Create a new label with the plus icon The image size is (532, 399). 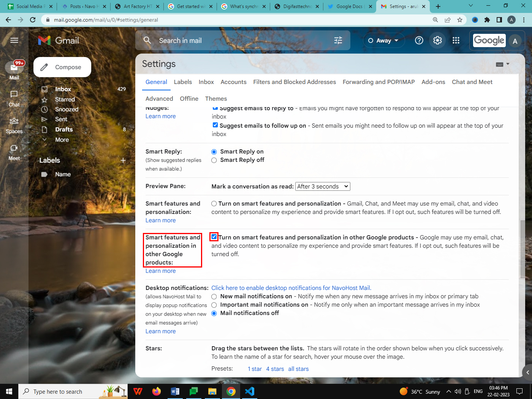(123, 160)
